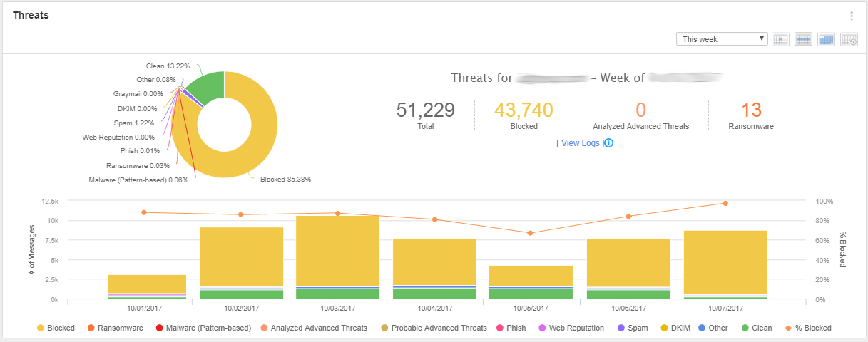This screenshot has width=868, height=342.
Task: Click the Spam 1.22% pie label
Action: [x=154, y=123]
